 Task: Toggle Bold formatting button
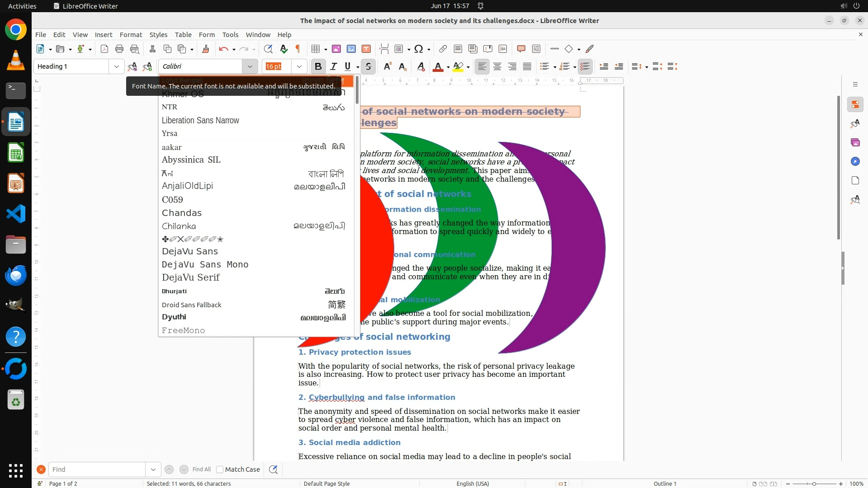tap(318, 66)
